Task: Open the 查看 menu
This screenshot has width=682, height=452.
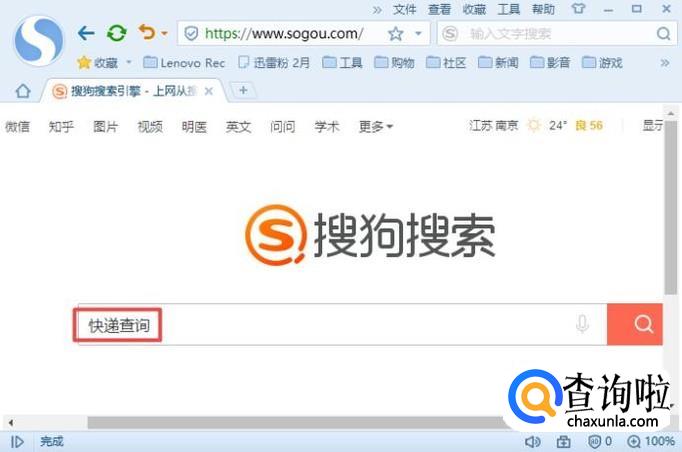Action: pyautogui.click(x=439, y=9)
